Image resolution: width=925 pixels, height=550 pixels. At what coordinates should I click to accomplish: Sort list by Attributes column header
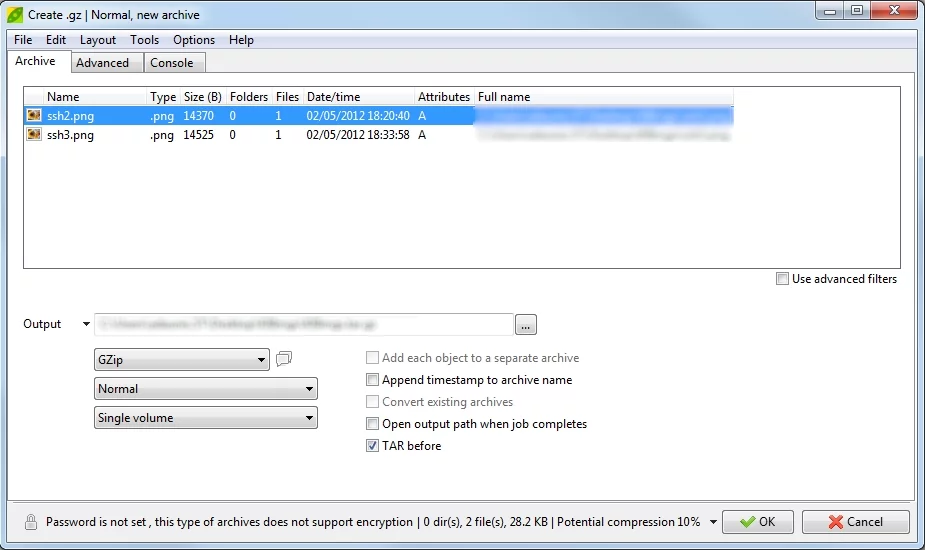444,97
